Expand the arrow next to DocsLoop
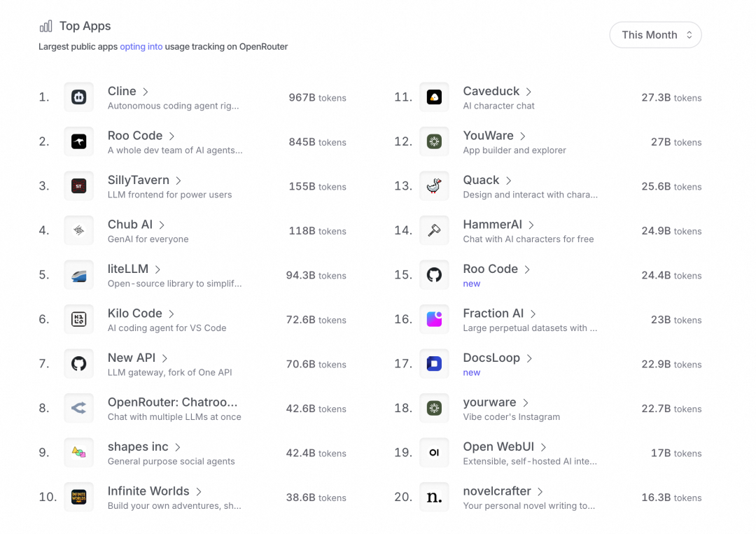The height and width of the screenshot is (534, 756). coord(529,358)
